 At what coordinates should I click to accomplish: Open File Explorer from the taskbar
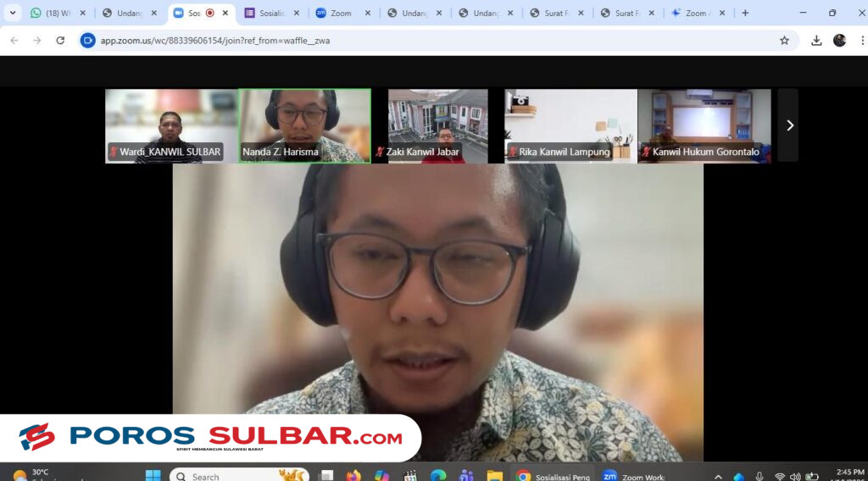(494, 476)
